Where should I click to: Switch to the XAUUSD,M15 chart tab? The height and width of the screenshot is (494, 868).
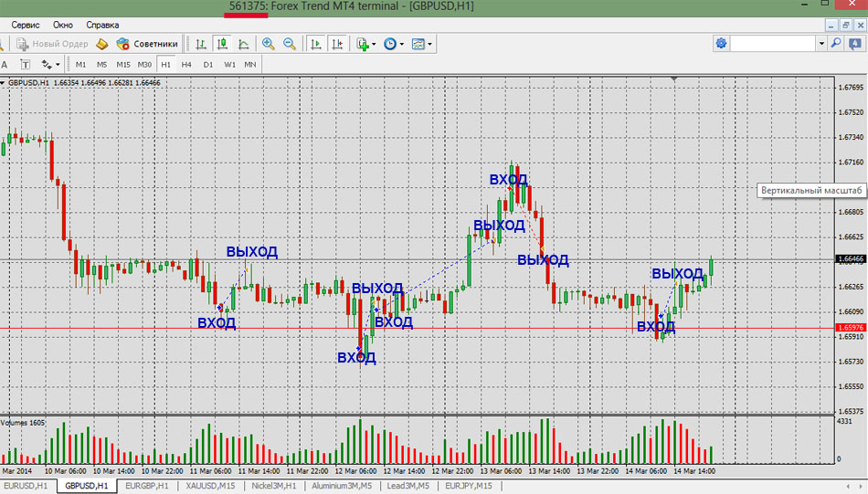210,486
